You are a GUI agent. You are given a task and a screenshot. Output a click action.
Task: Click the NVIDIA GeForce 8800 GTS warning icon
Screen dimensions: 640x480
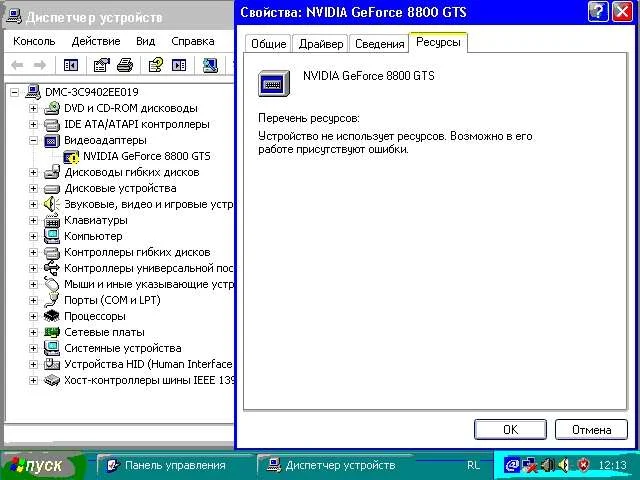point(71,157)
